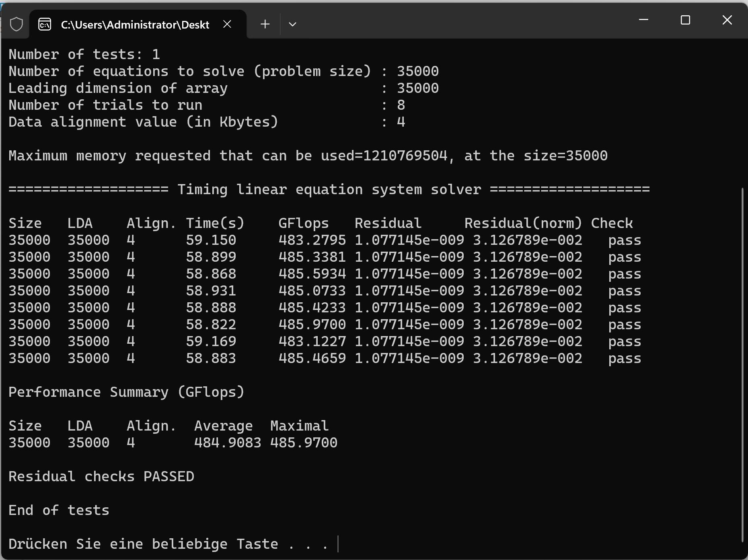
Task: Open a new terminal tab
Action: coord(265,25)
